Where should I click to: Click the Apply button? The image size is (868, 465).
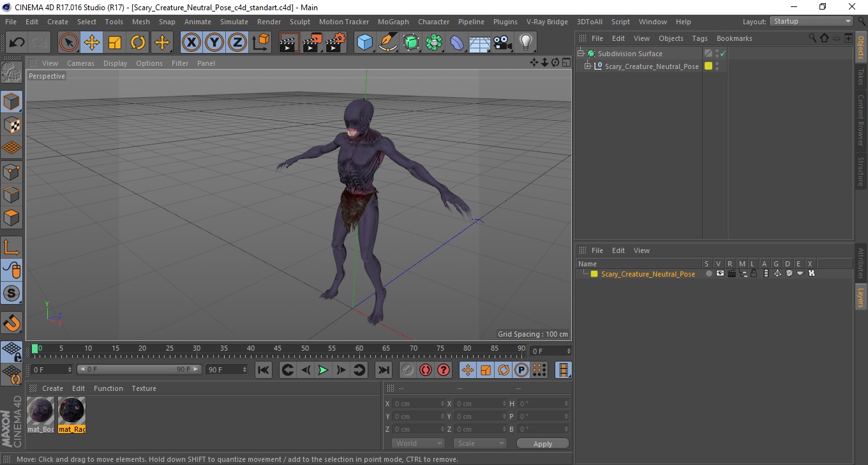point(542,444)
